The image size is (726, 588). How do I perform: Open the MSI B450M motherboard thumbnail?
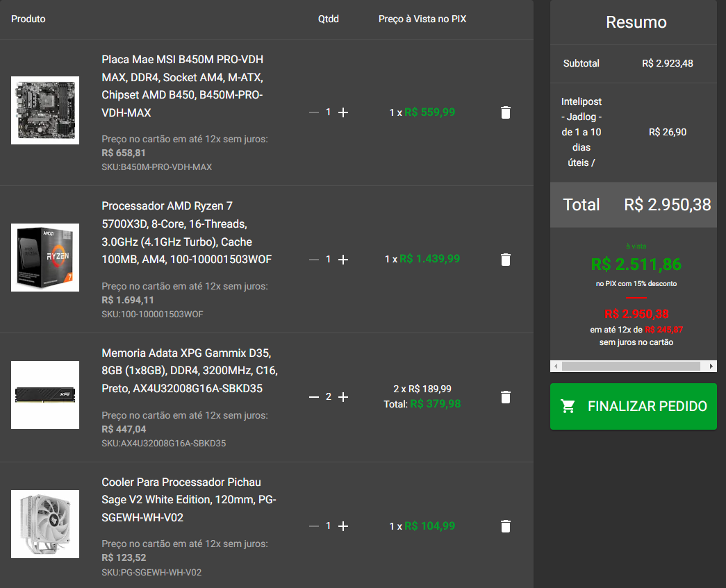point(45,110)
